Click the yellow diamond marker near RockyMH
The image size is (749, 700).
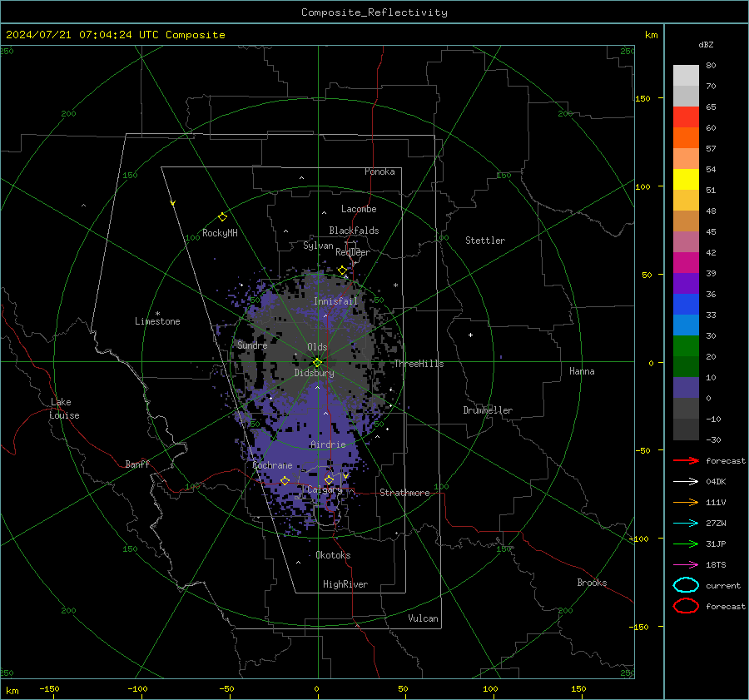coord(222,217)
